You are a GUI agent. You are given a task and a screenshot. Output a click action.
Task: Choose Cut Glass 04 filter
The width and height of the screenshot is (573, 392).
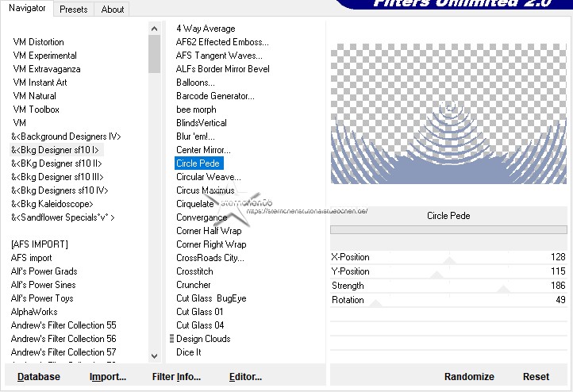click(x=200, y=325)
